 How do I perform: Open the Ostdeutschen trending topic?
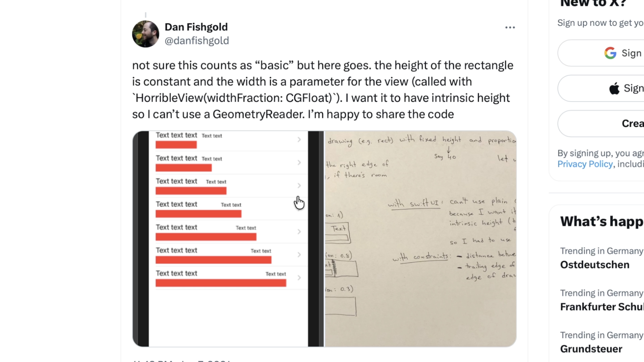click(595, 265)
